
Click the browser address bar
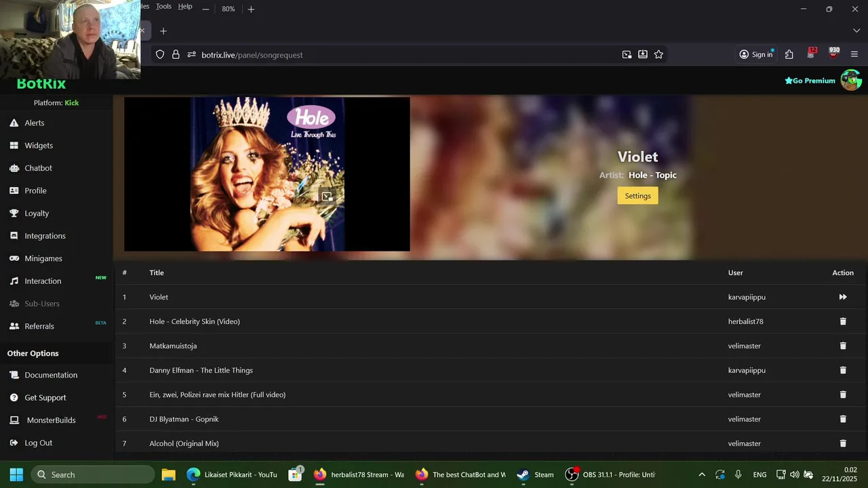(x=407, y=55)
